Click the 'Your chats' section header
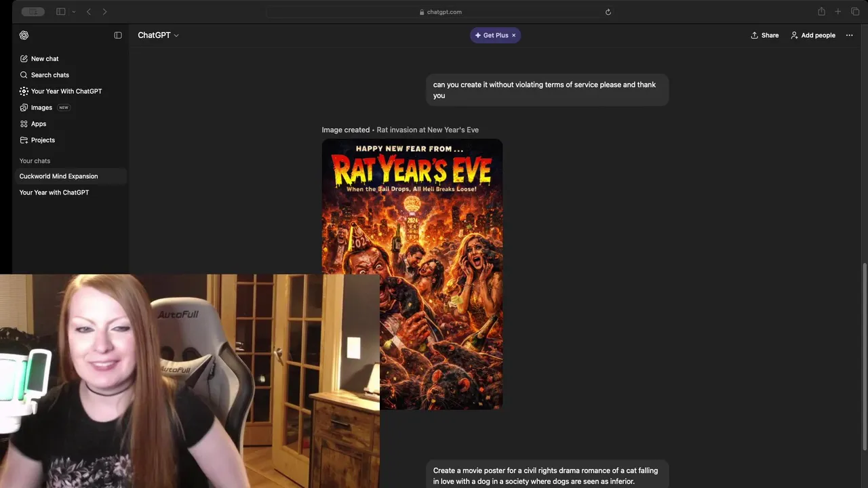This screenshot has height=488, width=868. (35, 161)
